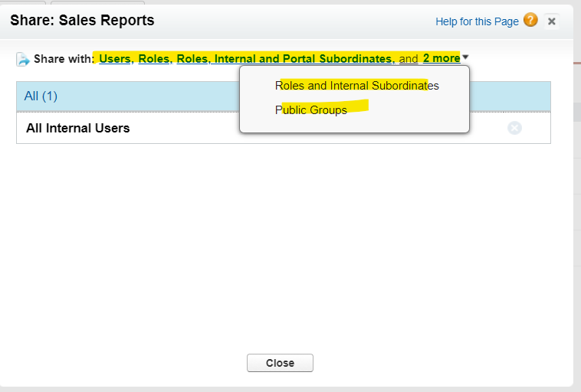581x392 pixels.
Task: Select Roles and Internal Subordinates menu entry
Action: [356, 86]
